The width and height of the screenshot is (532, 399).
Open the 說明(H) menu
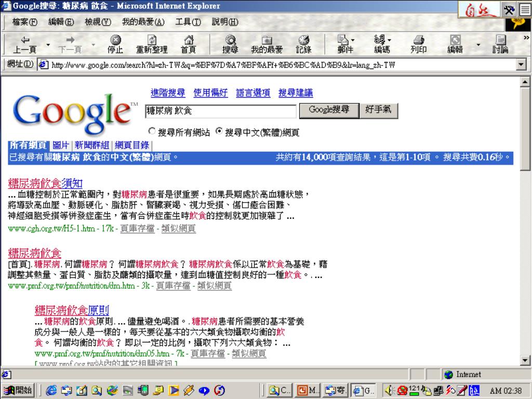tap(224, 22)
